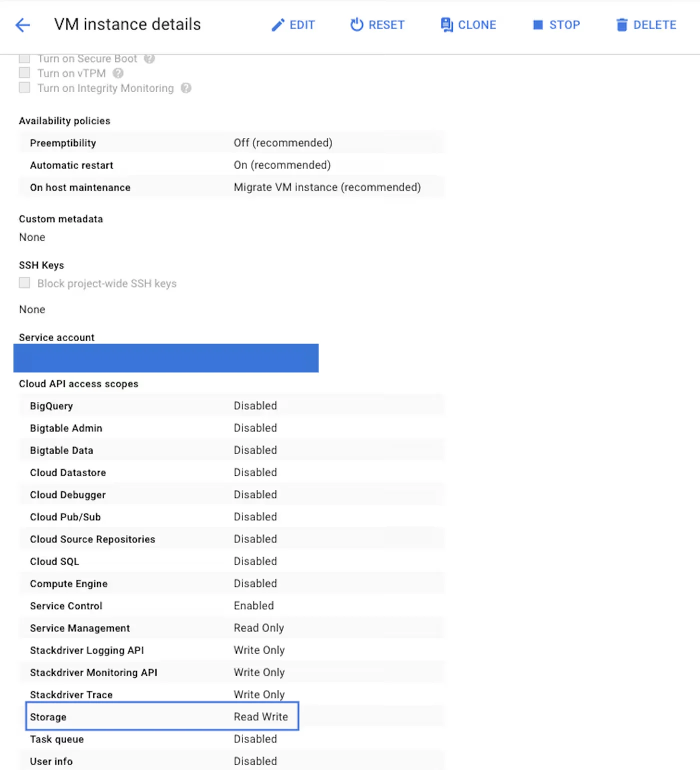This screenshot has height=770, width=700.
Task: Open help icon beside Secure Boot
Action: click(x=149, y=59)
